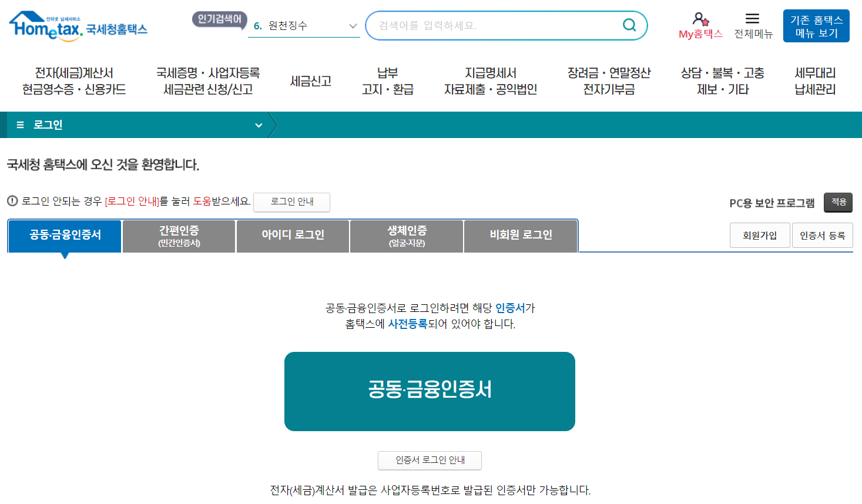Open 국세증명·사업자등록 세금관련 신청/신고 menu

tap(208, 81)
